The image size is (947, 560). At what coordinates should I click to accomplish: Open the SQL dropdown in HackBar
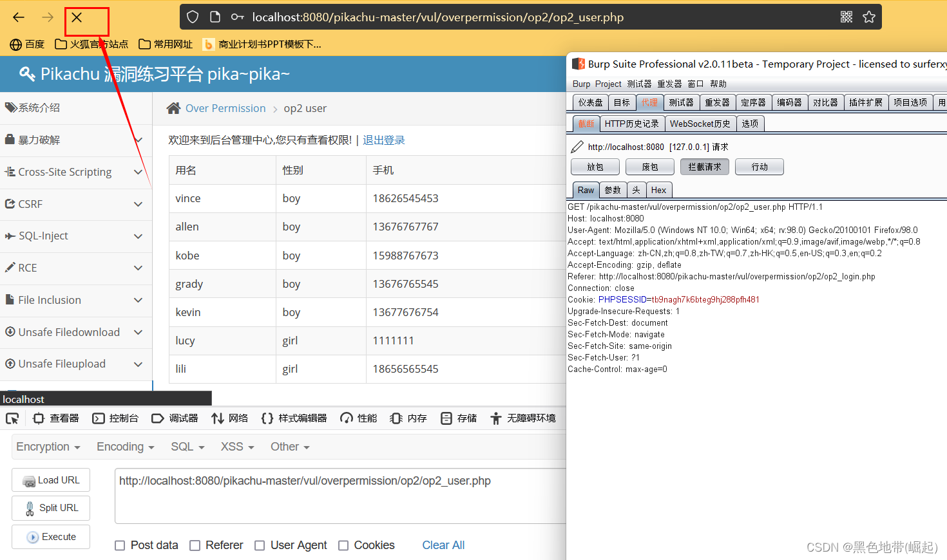pyautogui.click(x=187, y=447)
